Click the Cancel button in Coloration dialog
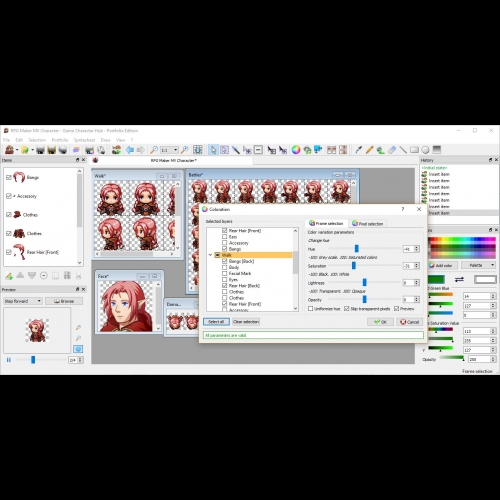Screen dimensions: 500x500 410,322
